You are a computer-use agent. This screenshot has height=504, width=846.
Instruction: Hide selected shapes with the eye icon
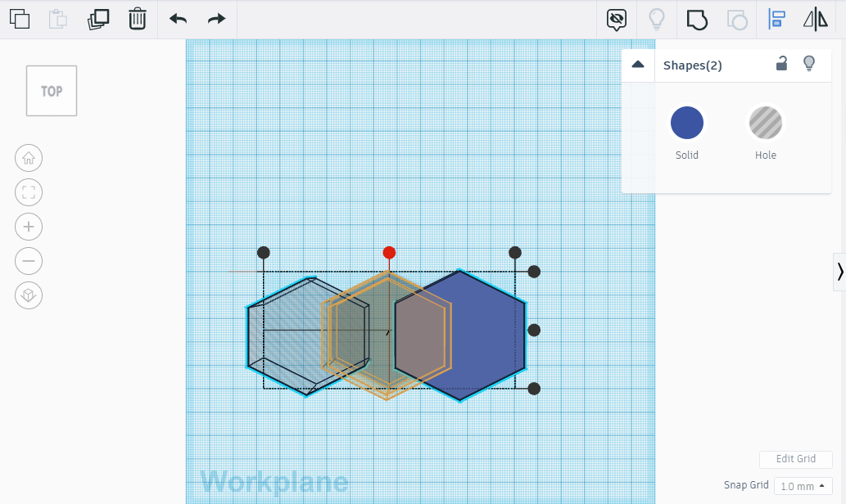(x=616, y=19)
